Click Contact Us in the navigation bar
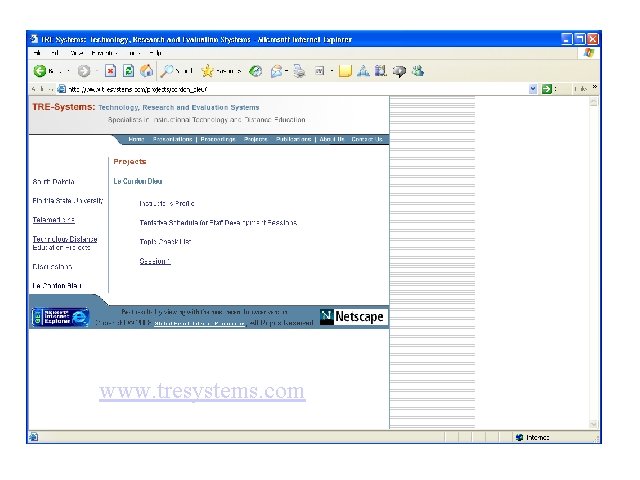The width and height of the screenshot is (640, 480). (x=367, y=139)
